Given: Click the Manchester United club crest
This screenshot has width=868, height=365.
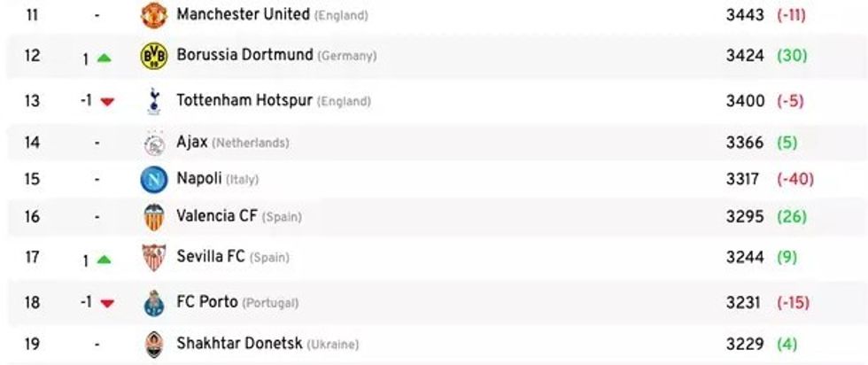Looking at the screenshot, I should (153, 15).
